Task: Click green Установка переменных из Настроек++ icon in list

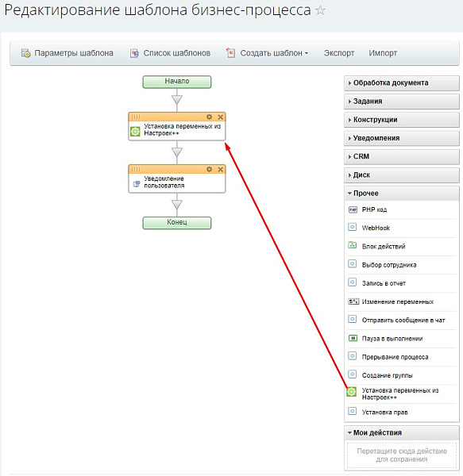Action: pos(352,392)
